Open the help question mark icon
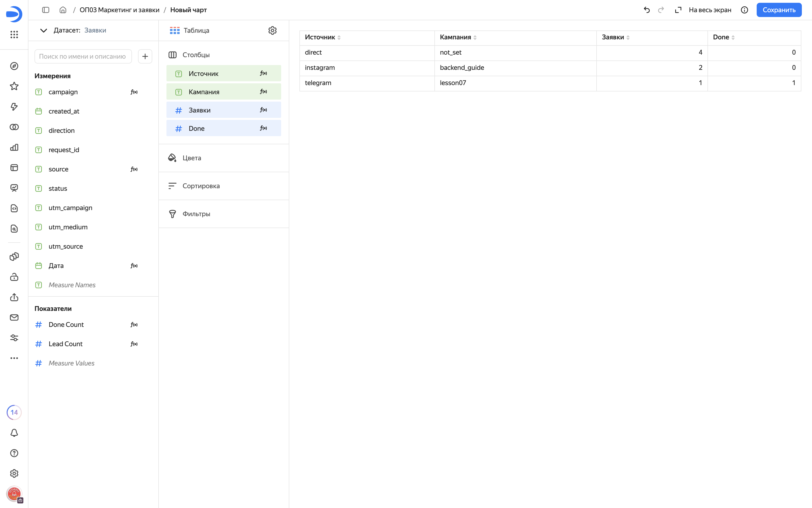The image size is (812, 508). click(14, 453)
